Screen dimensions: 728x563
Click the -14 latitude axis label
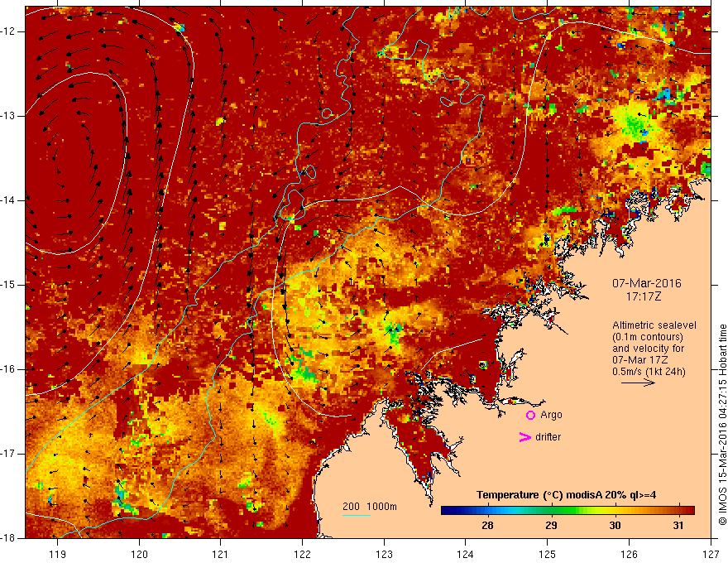[x=9, y=200]
